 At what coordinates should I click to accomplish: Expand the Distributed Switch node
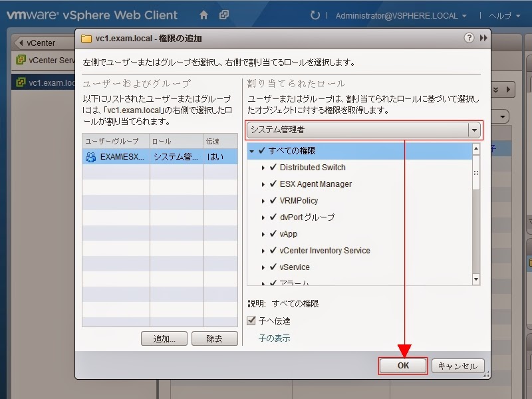click(263, 168)
